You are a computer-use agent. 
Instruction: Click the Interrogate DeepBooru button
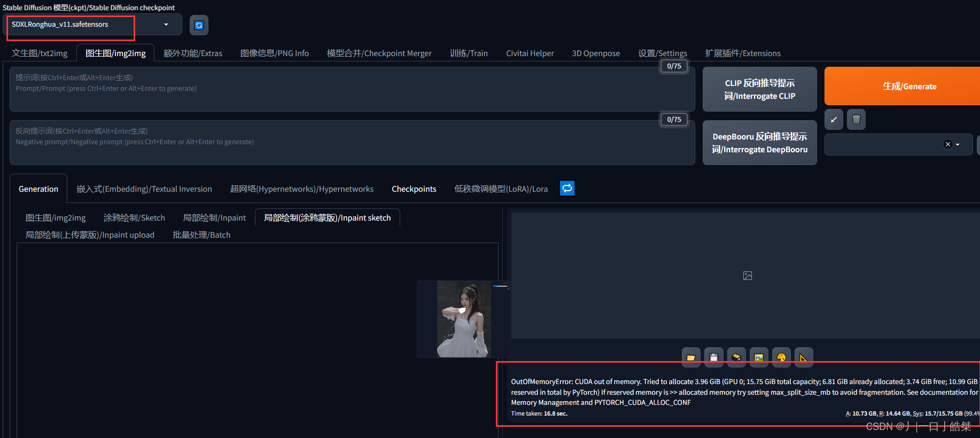(x=759, y=143)
